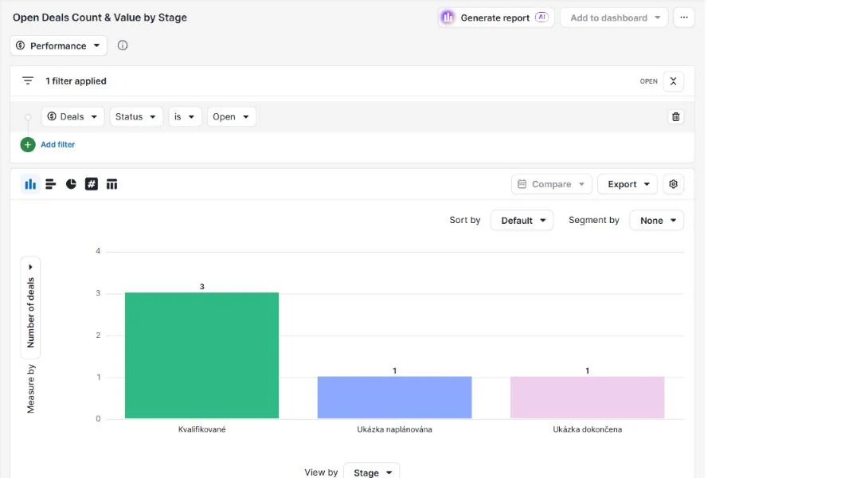Click the pink Ukázka dokončena bar
868x478 pixels.
point(588,398)
